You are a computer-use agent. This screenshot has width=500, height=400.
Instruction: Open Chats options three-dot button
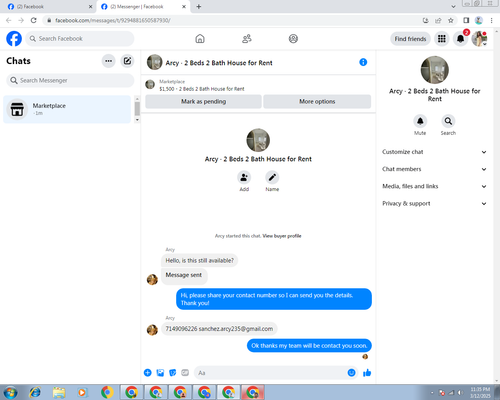coord(108,61)
